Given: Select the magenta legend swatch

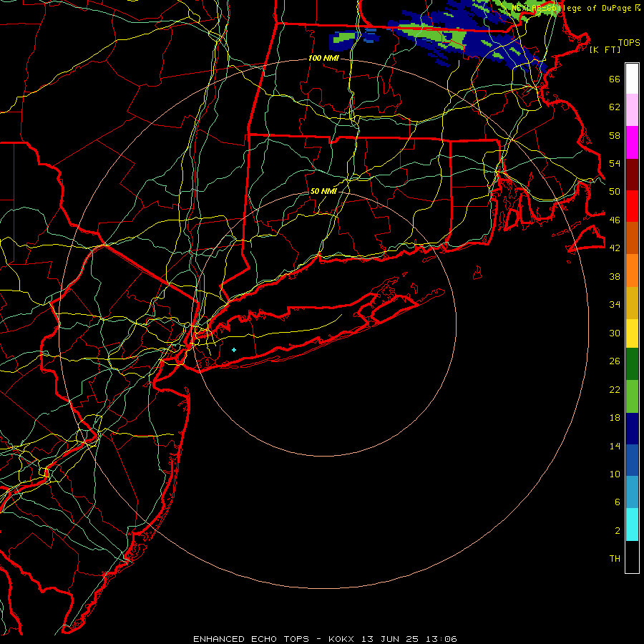Looking at the screenshot, I should (x=632, y=142).
